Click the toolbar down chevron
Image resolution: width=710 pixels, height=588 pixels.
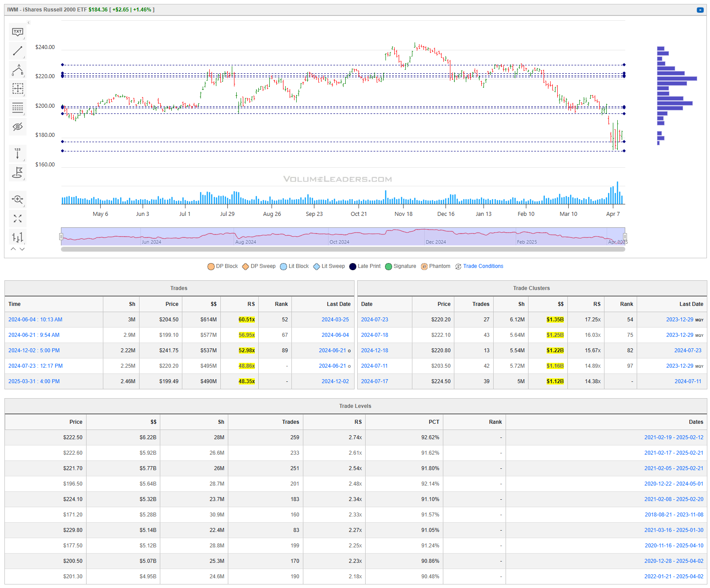[22, 249]
